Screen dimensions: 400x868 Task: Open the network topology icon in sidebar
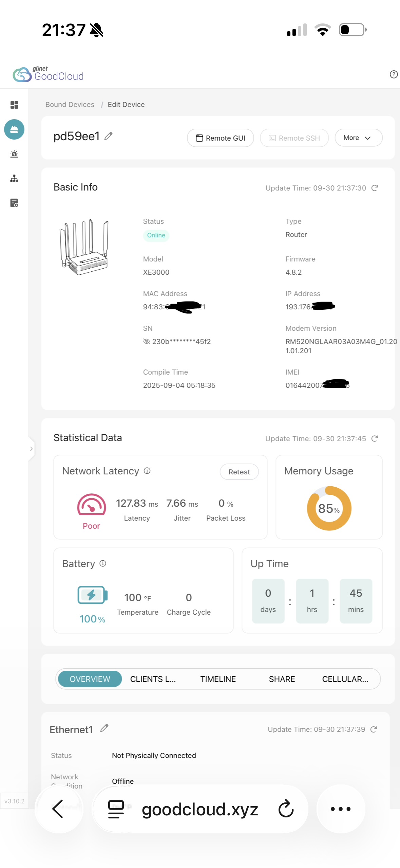(14, 178)
